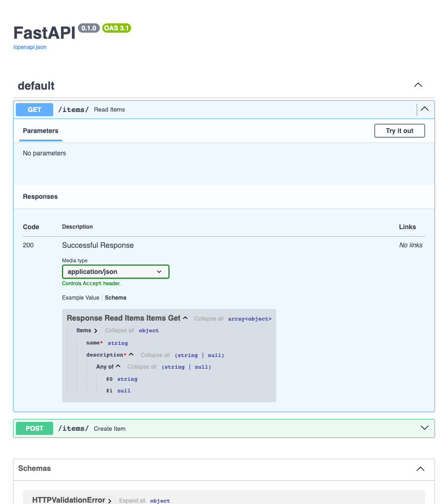Click Expand all next to HTTPValidationError
This screenshot has height=504, width=448.
[132, 501]
